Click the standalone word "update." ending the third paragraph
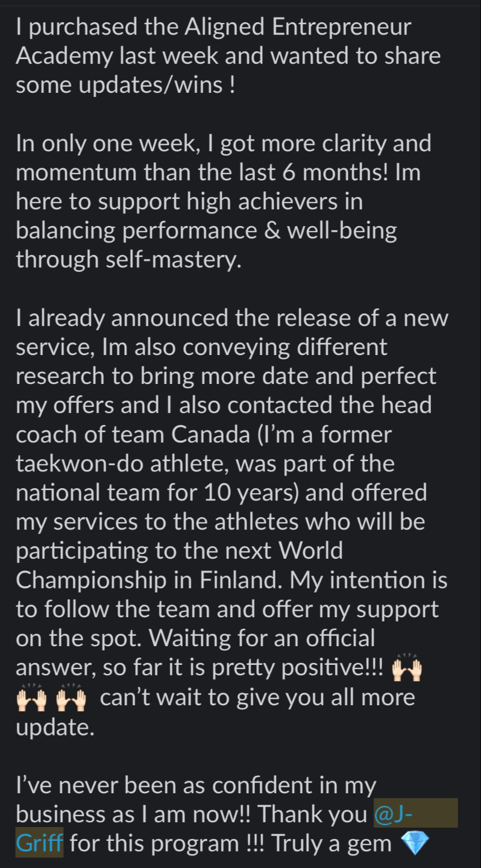This screenshot has height=868, width=481. (55, 728)
